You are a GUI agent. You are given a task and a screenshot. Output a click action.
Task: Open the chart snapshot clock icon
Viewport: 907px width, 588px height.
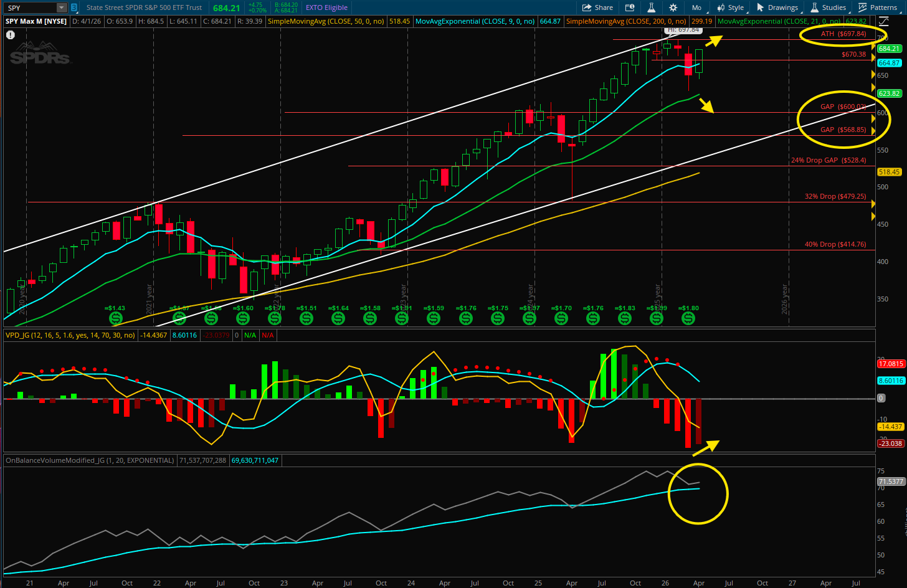pyautogui.click(x=630, y=7)
